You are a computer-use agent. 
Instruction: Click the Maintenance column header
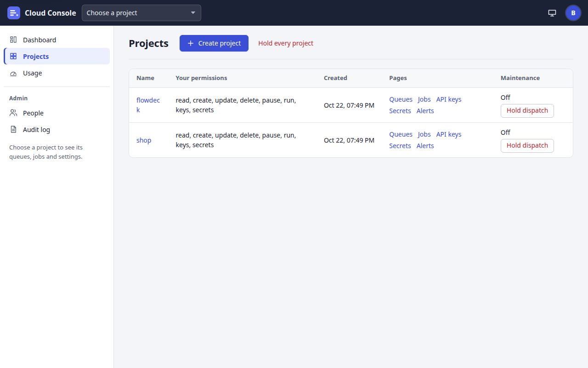(520, 78)
